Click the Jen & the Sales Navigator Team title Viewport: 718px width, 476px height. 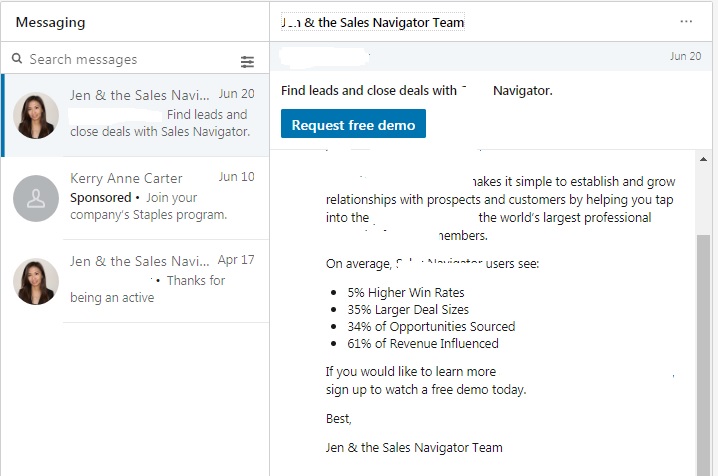373,22
